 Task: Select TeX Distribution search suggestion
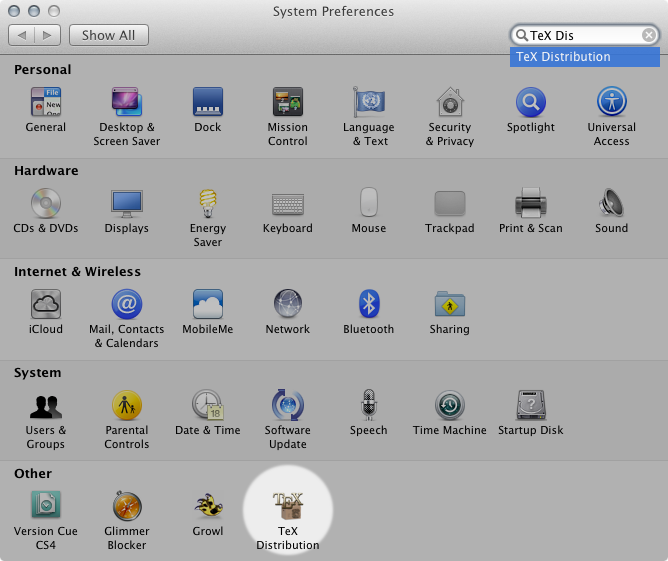(x=584, y=57)
